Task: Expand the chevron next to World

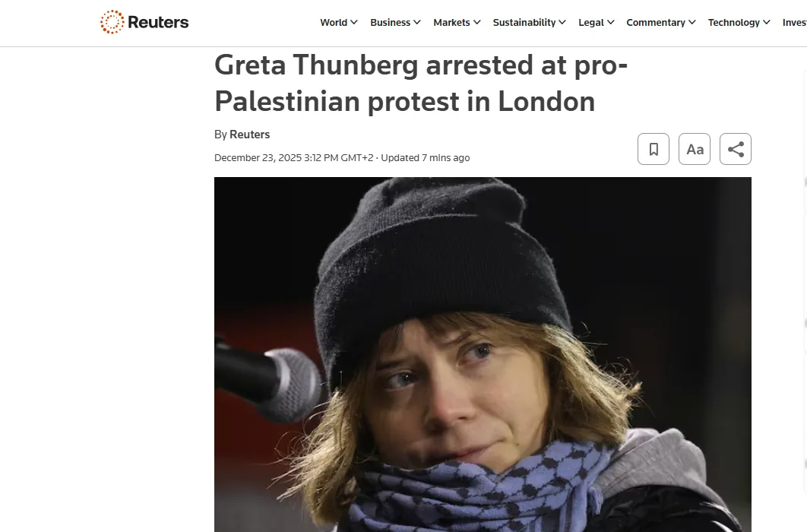Action: pos(354,23)
